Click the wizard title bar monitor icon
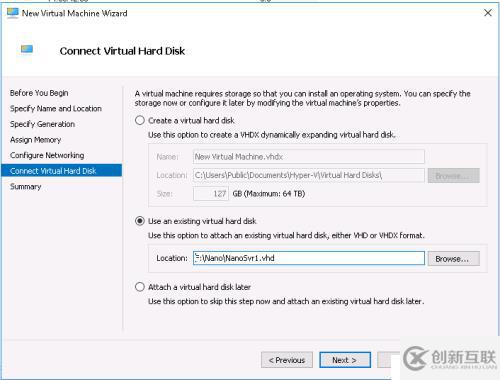Viewport: 500px width, 380px height. [x=13, y=13]
